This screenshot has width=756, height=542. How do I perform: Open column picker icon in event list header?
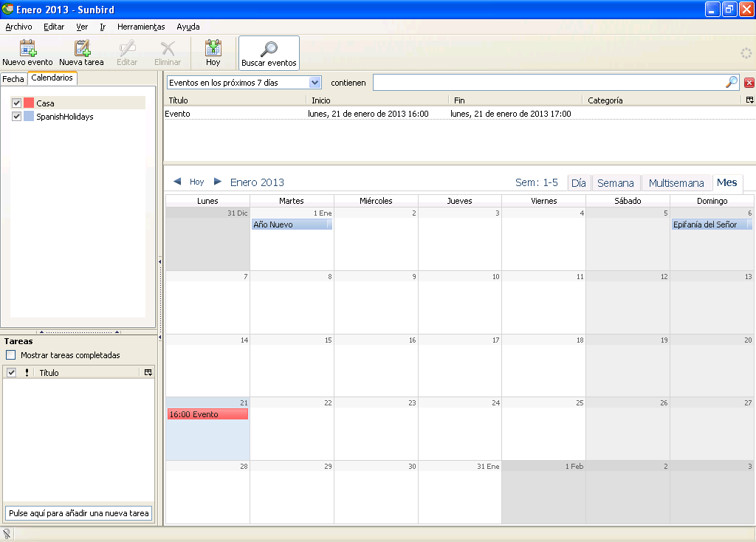749,100
